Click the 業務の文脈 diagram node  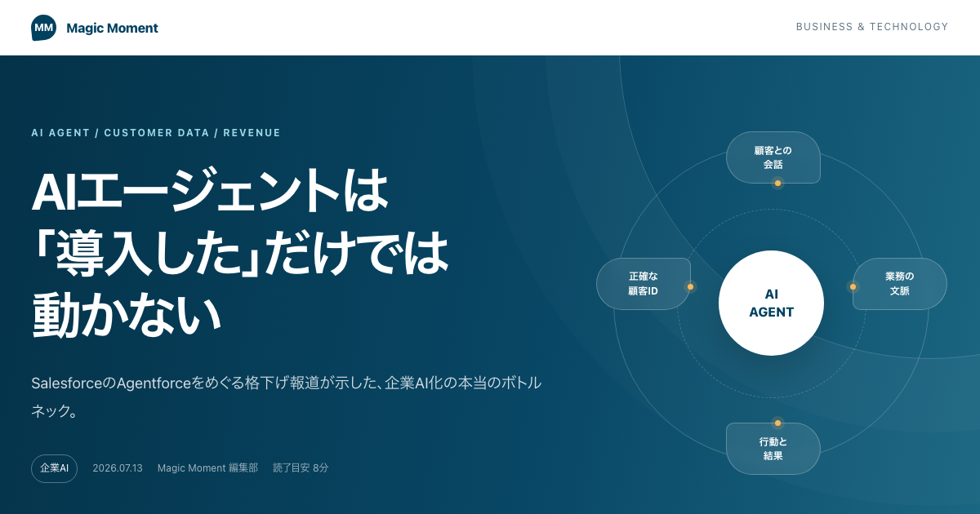click(x=900, y=284)
